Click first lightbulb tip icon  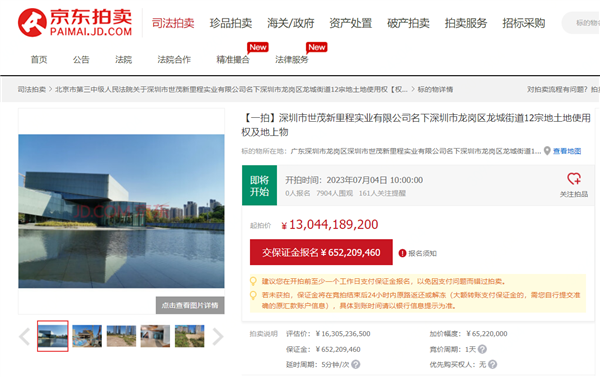coord(253,281)
